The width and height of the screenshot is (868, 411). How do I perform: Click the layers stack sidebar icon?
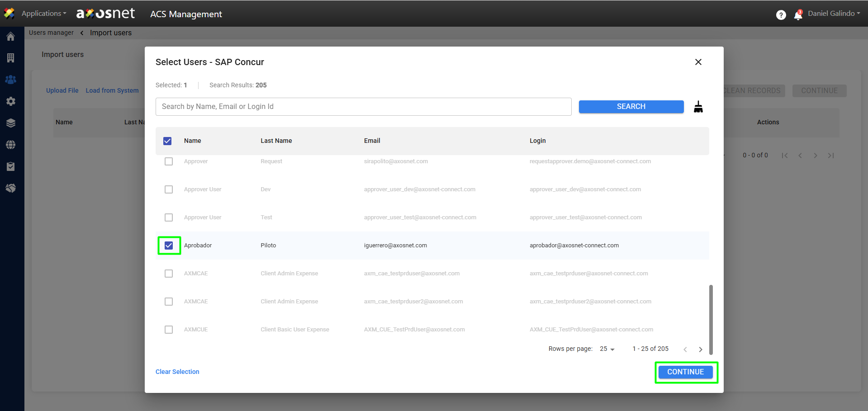click(x=11, y=123)
